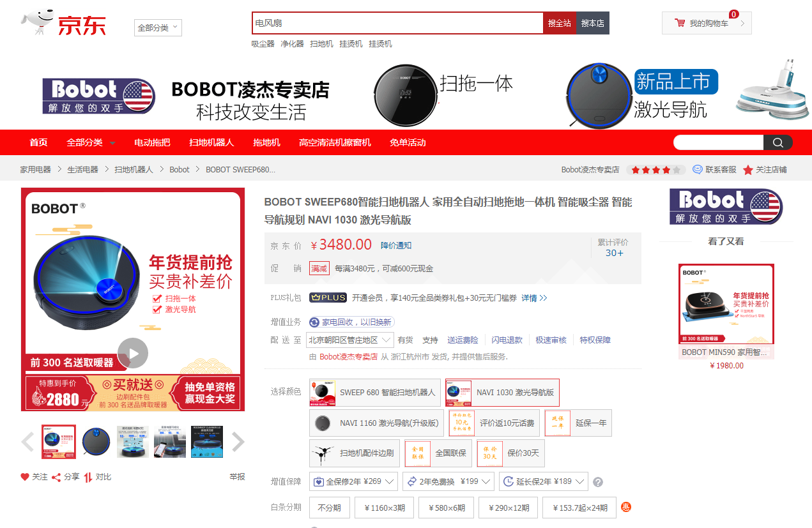Click the 对比 compare icon
The height and width of the screenshot is (528, 812).
point(88,477)
